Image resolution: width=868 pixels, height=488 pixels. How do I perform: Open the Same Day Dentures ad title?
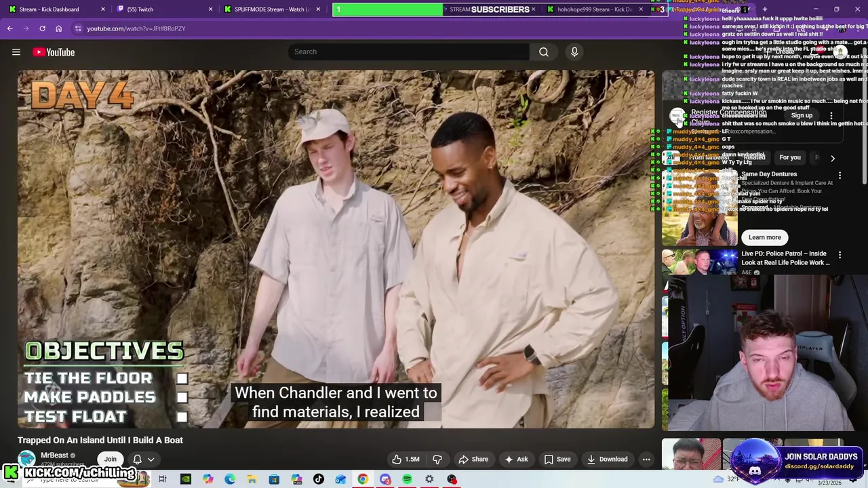point(769,174)
